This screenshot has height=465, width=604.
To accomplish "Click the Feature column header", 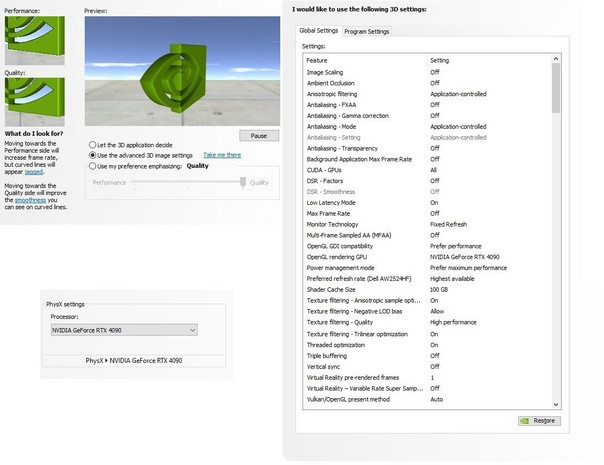I will pos(317,60).
